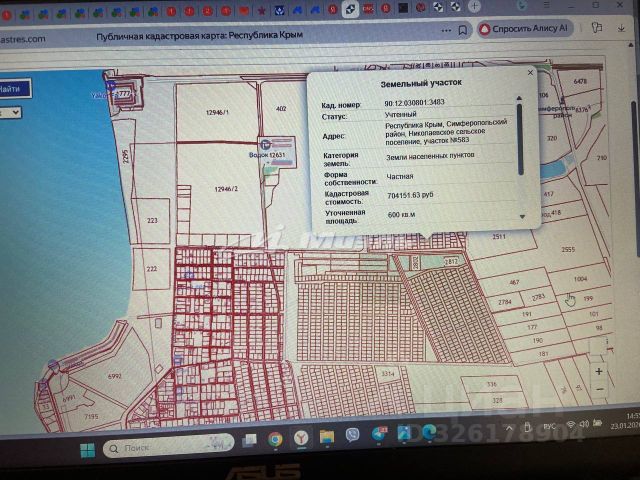Image resolution: width=640 pixels, height=480 pixels.
Task: Click parcel 320 on the map
Action: coord(551,138)
